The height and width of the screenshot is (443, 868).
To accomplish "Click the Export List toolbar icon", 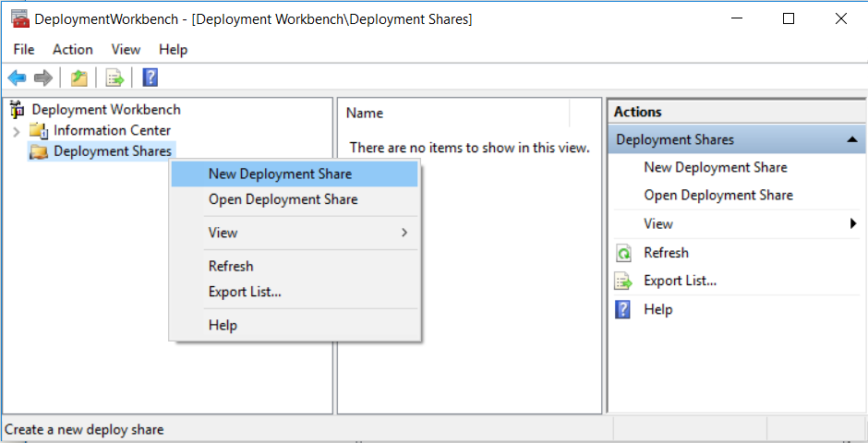I will click(115, 78).
